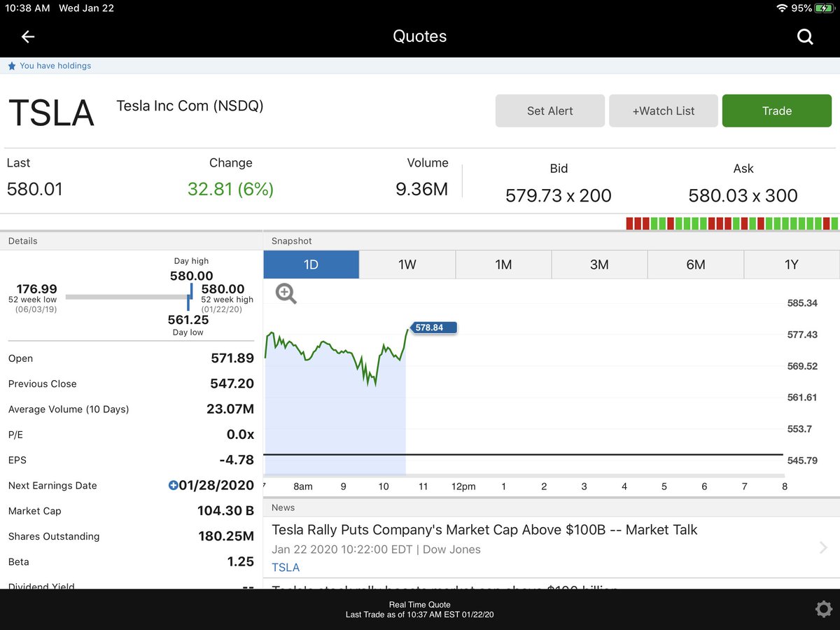Image resolution: width=840 pixels, height=630 pixels.
Task: Select the 1D chart range tab
Action: click(311, 265)
